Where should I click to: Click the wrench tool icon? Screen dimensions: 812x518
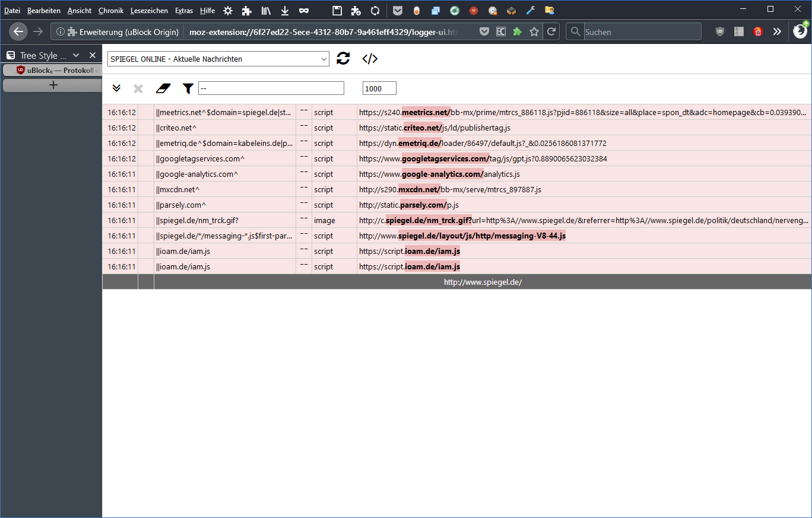click(530, 11)
